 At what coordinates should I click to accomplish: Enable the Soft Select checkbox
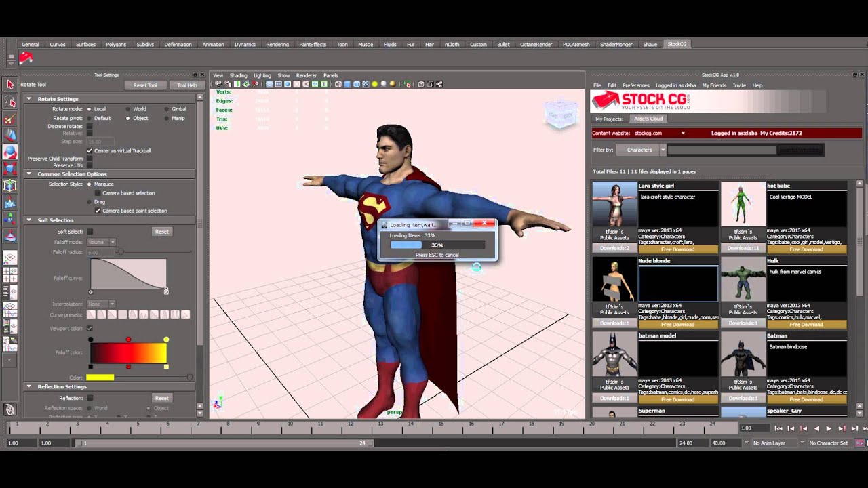(90, 232)
